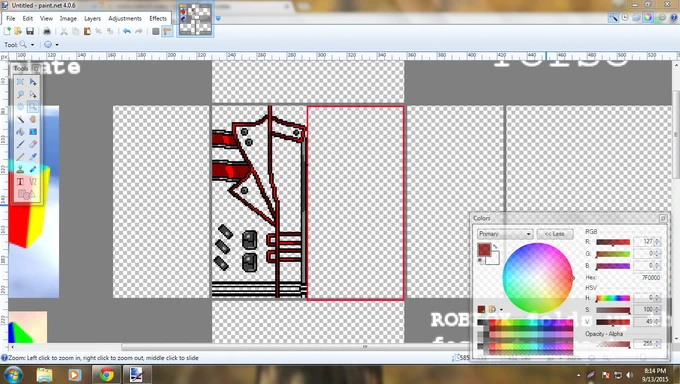Screen dimensions: 680x384
Task: Click the Paste clipboard icon
Action: [x=87, y=31]
